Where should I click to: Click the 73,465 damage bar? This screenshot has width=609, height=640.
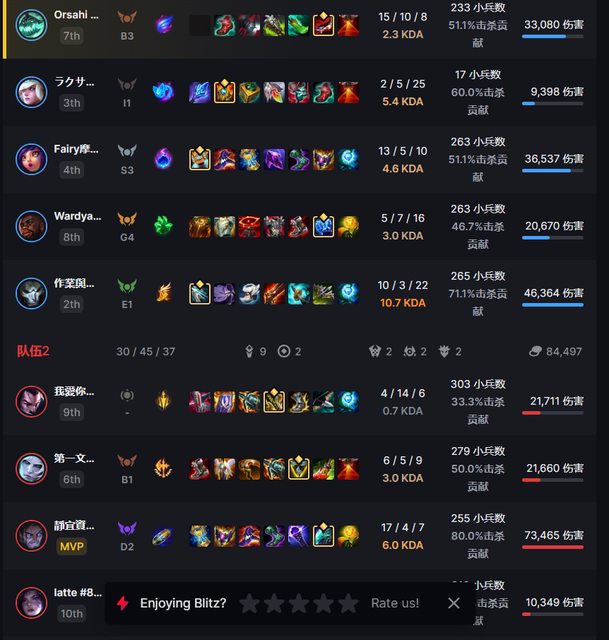(x=553, y=547)
